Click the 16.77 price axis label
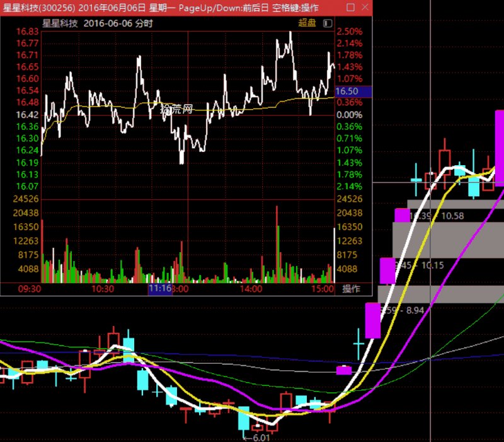The width and height of the screenshot is (504, 442). point(27,43)
